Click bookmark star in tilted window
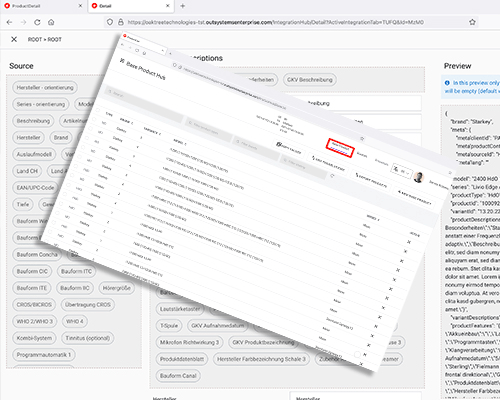This screenshot has width=500, height=400. pyautogui.click(x=362, y=139)
